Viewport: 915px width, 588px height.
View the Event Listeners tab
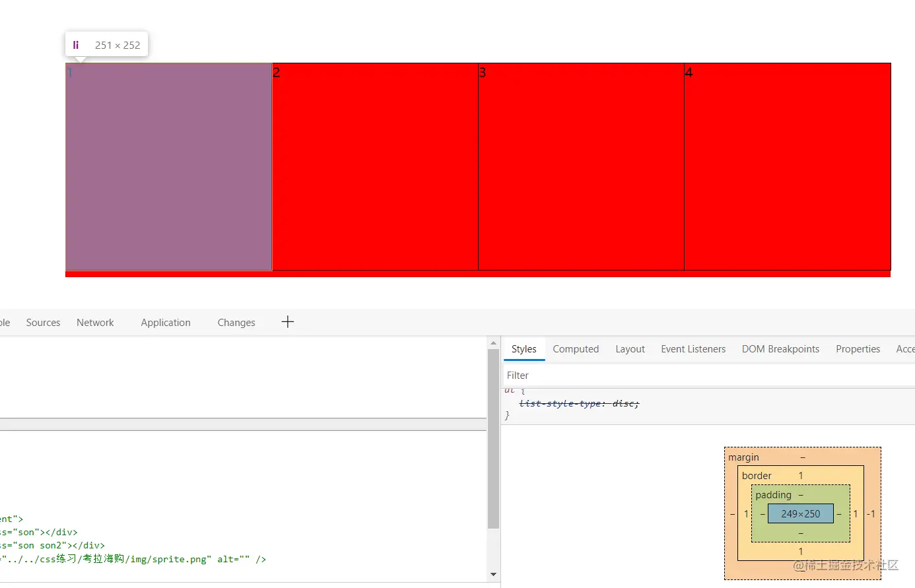[x=693, y=348]
